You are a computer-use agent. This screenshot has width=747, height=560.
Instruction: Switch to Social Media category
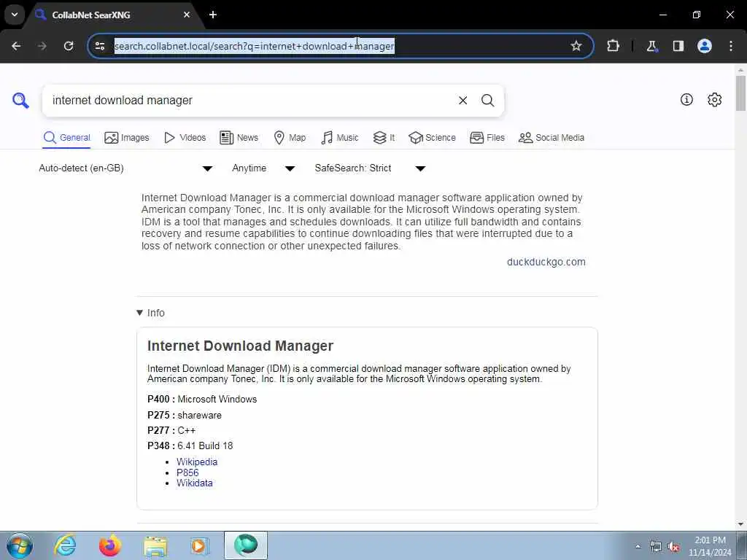click(x=551, y=138)
